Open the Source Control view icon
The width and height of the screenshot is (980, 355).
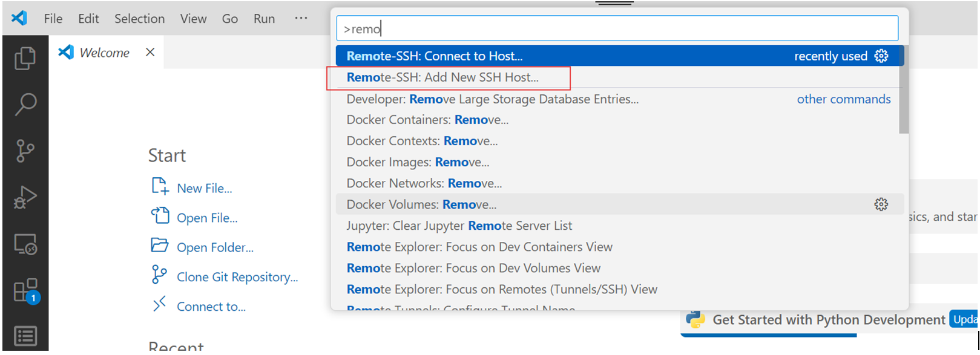(25, 151)
